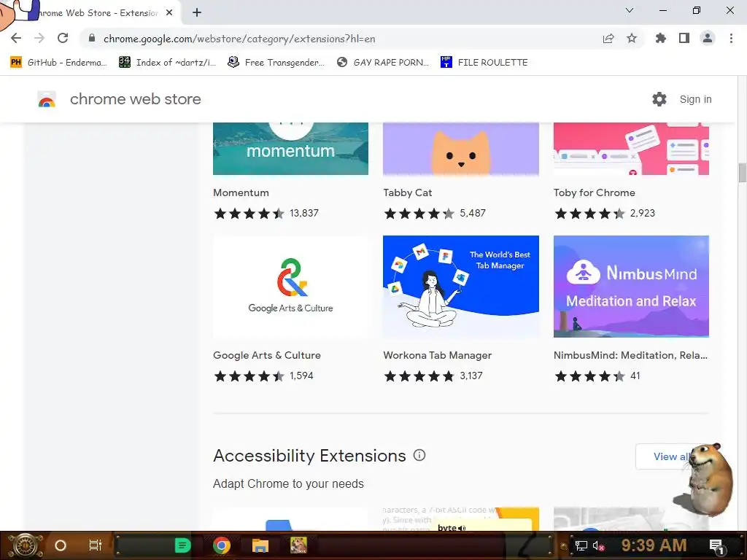
Task: Click the Google Arts & Culture title
Action: pyautogui.click(x=267, y=355)
